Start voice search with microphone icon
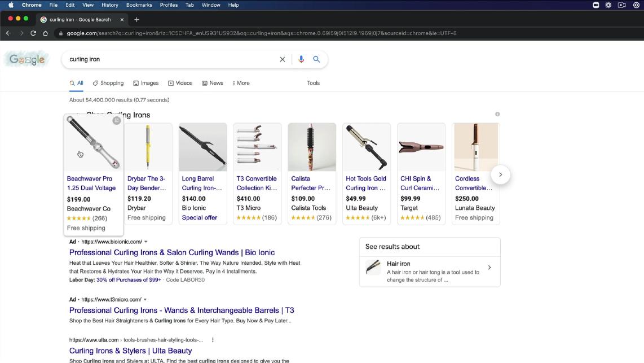Screen dimensions: 644x363 pyautogui.click(x=301, y=59)
